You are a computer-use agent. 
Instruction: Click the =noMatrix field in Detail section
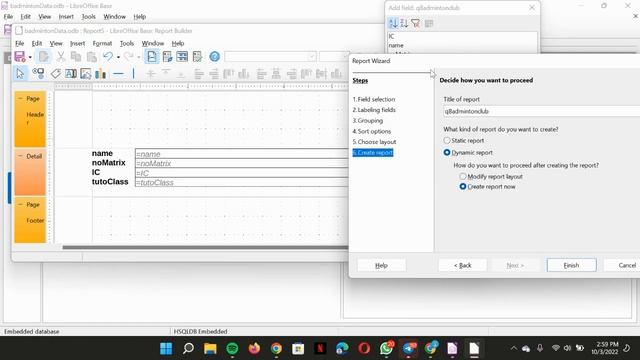click(242, 163)
